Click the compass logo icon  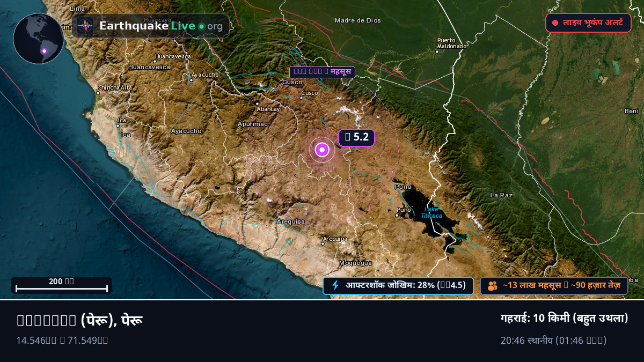click(85, 26)
